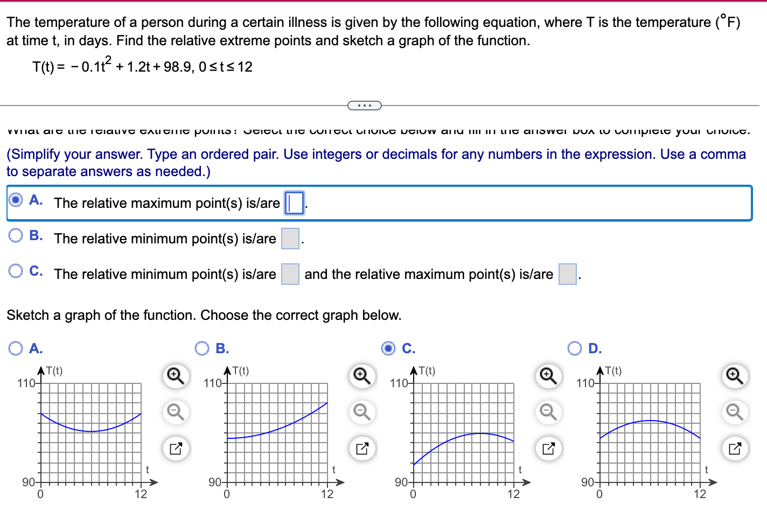Click the zoom-in magnifier beside graph D
Image resolution: width=767 pixels, height=532 pixels.
(x=734, y=376)
